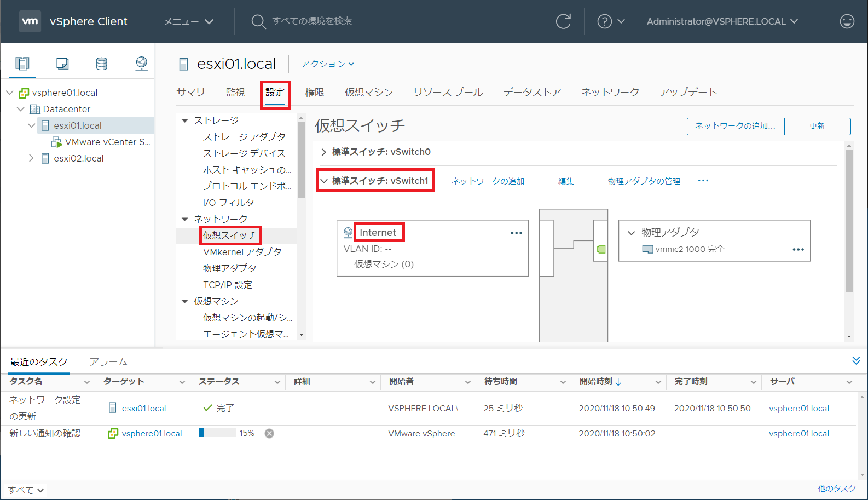Open Internet port group ellipsis menu
This screenshot has height=500, width=868.
pyautogui.click(x=516, y=233)
